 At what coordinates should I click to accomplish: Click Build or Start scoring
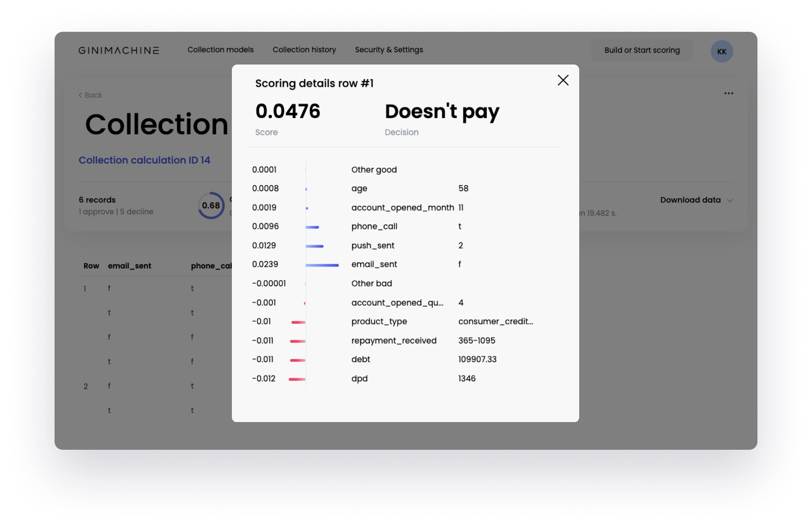[642, 50]
